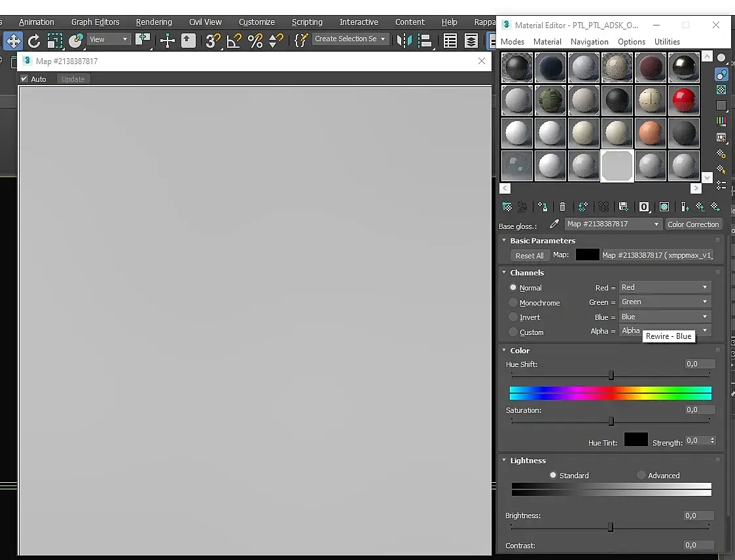
Task: Select the red glossy material sample sphere
Action: tap(684, 100)
